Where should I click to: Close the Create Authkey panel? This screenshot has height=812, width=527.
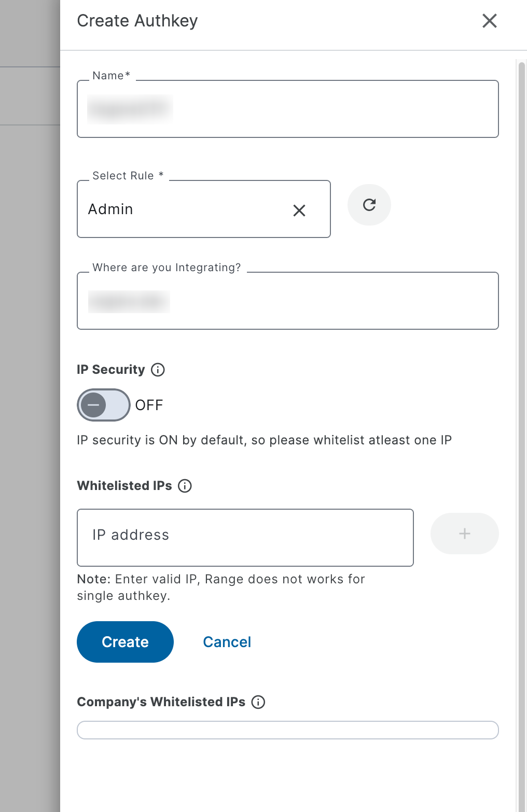point(489,21)
